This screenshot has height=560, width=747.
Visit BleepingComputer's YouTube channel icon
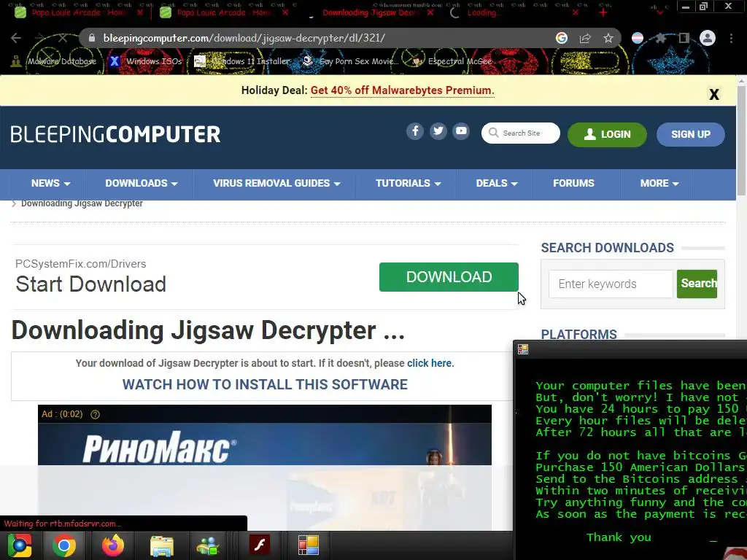point(461,131)
